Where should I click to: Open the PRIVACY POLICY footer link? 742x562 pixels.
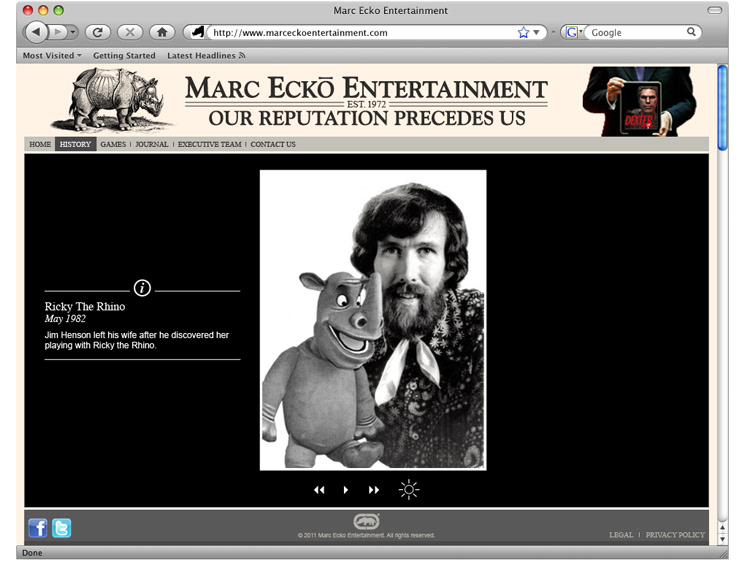pyautogui.click(x=675, y=535)
